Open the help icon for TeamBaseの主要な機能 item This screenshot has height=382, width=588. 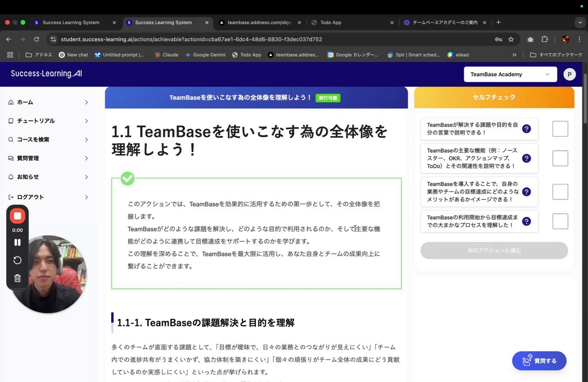526,158
